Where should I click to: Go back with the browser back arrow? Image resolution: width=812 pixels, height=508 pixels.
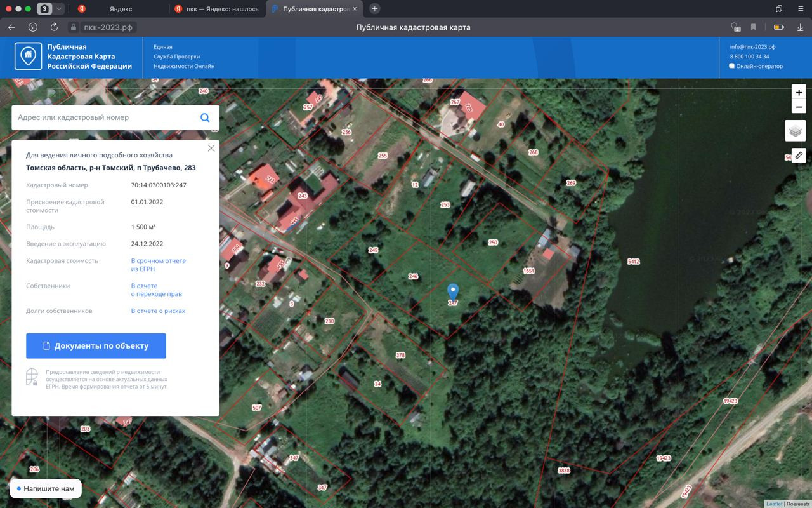[11, 27]
